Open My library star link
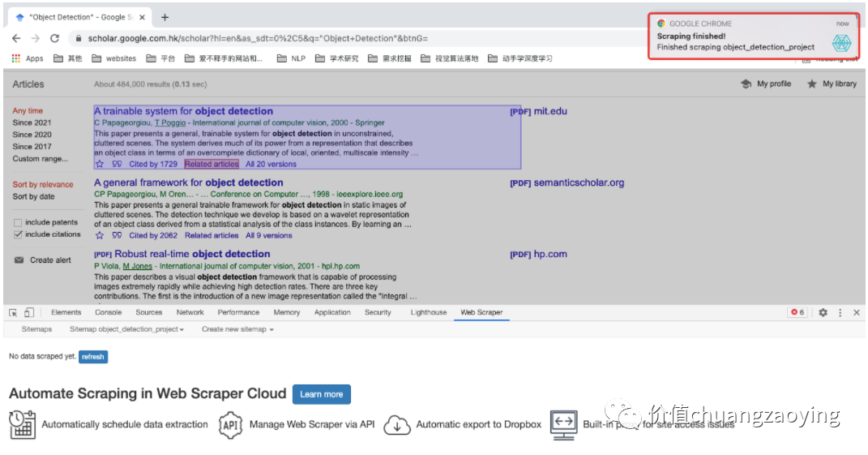Viewport: 868px width, 455px height. pos(832,84)
